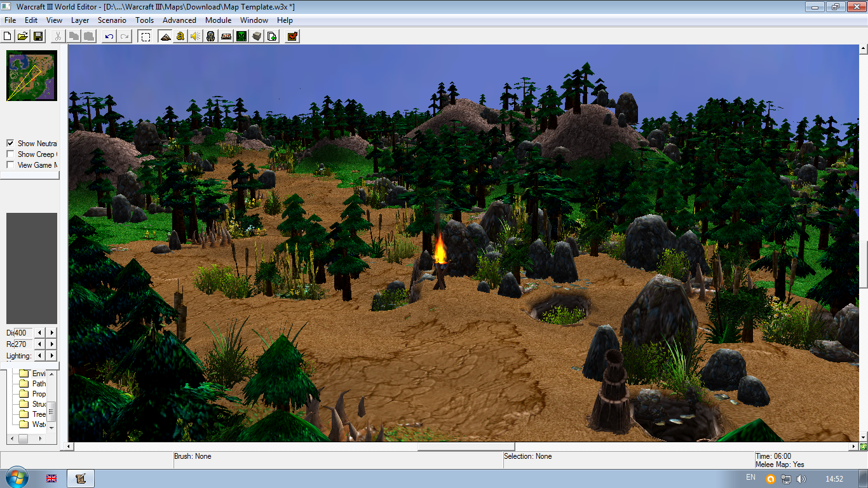Select the Tree folder in the tree
This screenshot has width=868, height=488.
click(32, 414)
